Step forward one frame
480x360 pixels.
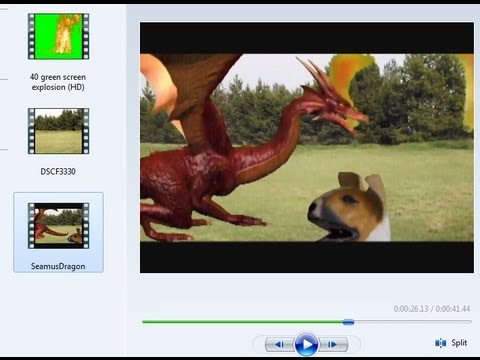coord(333,344)
